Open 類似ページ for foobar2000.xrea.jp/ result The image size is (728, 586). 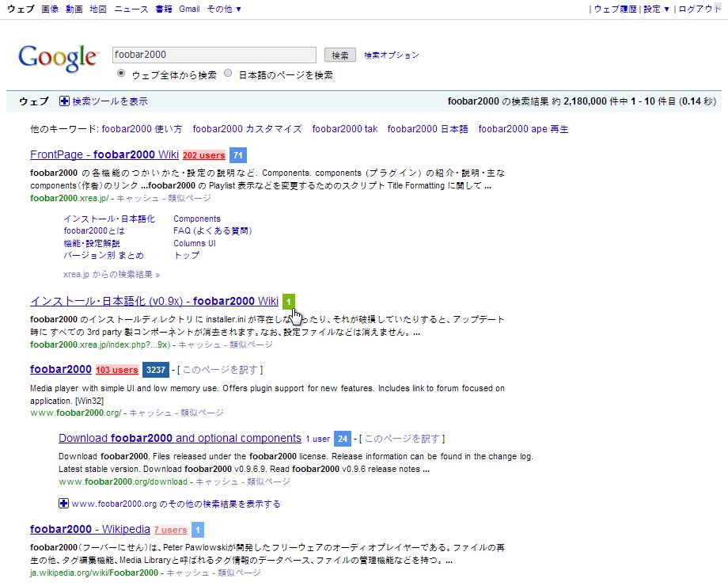point(189,199)
